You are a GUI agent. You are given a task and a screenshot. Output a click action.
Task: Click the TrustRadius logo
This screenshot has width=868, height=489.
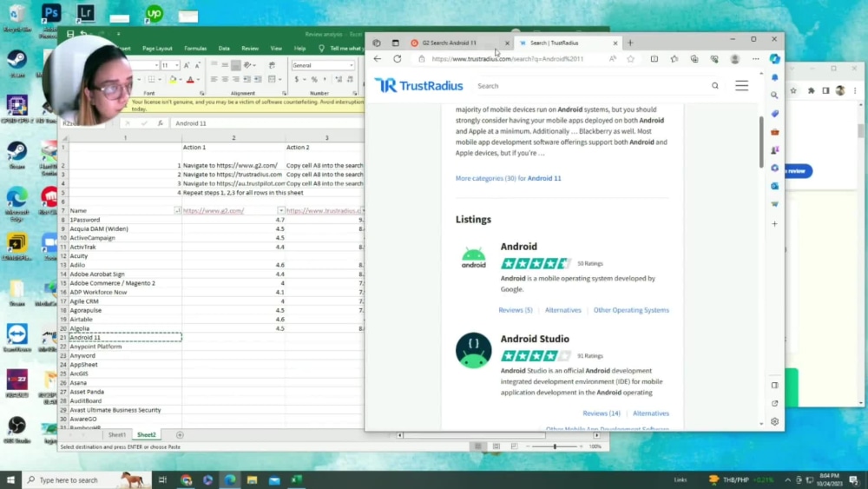pos(419,85)
